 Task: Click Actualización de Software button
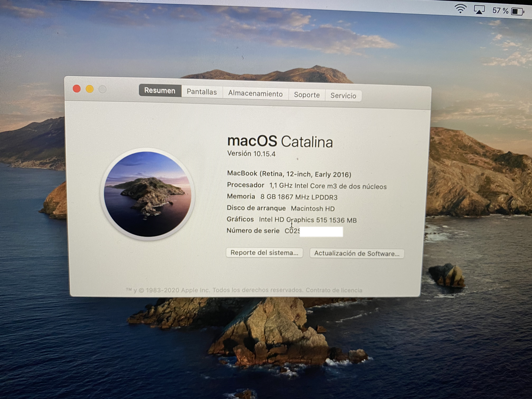(356, 253)
